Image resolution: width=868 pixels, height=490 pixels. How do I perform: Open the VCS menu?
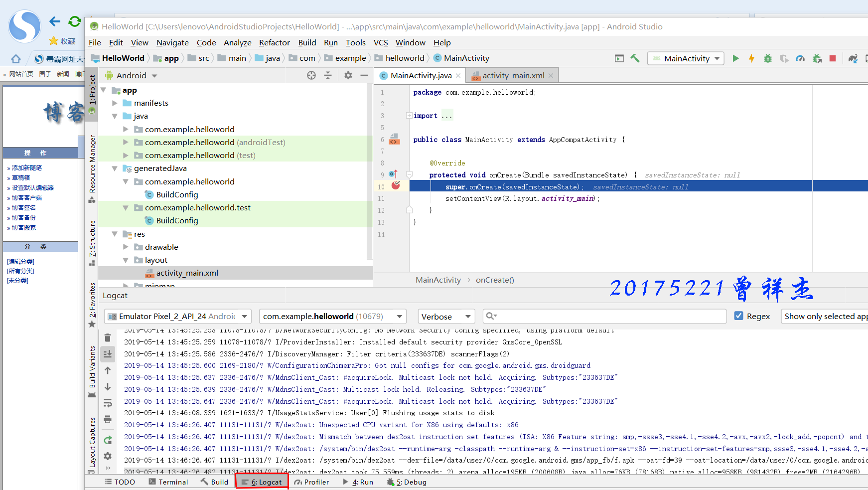381,43
